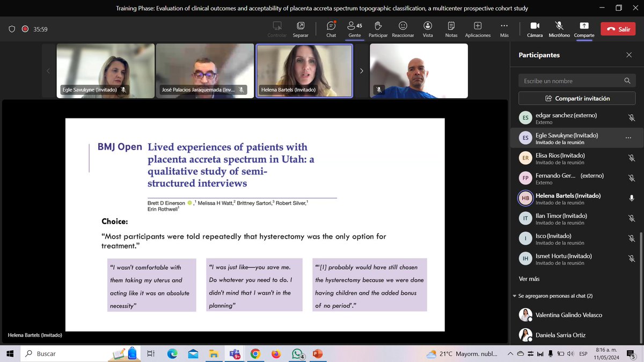Close the Participantes panel
The height and width of the screenshot is (362, 644).
click(x=629, y=55)
